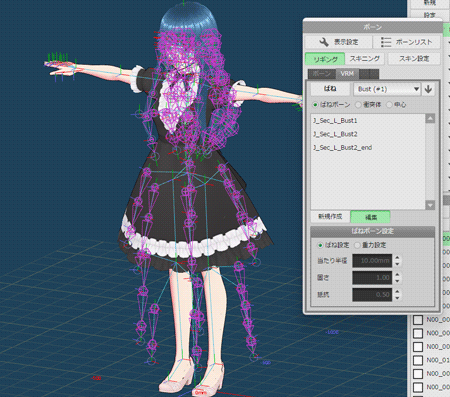Tick the checkbox beside the N00_01 item

coord(418,360)
